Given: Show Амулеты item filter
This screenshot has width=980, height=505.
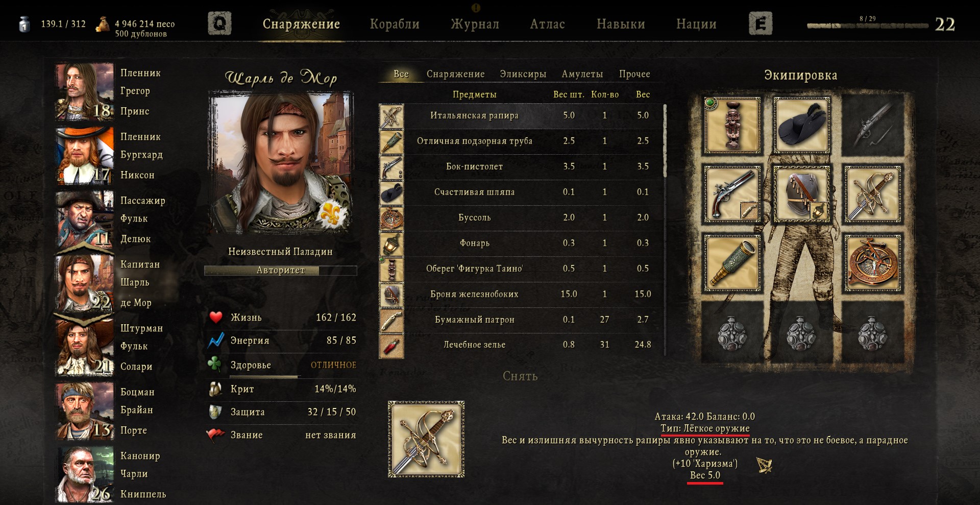Looking at the screenshot, I should (x=582, y=74).
